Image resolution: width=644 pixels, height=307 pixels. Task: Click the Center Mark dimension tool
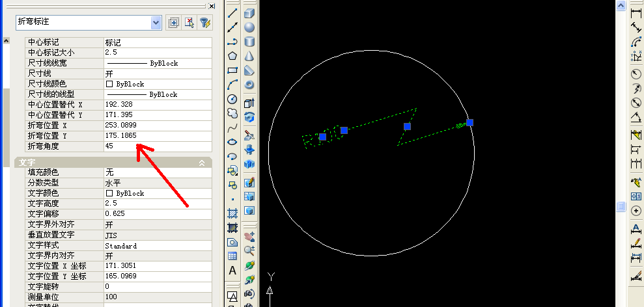coord(636,211)
